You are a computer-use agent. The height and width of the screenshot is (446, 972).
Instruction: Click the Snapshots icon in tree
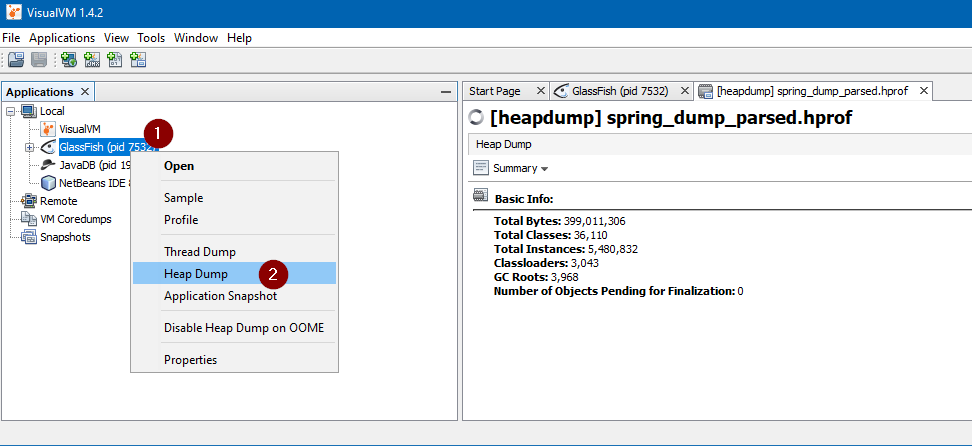pyautogui.click(x=29, y=237)
